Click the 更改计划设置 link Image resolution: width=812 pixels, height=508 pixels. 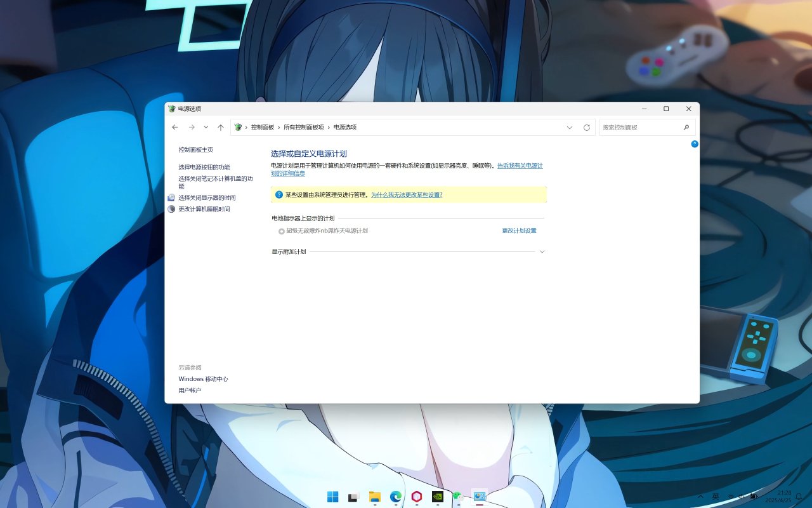(520, 231)
